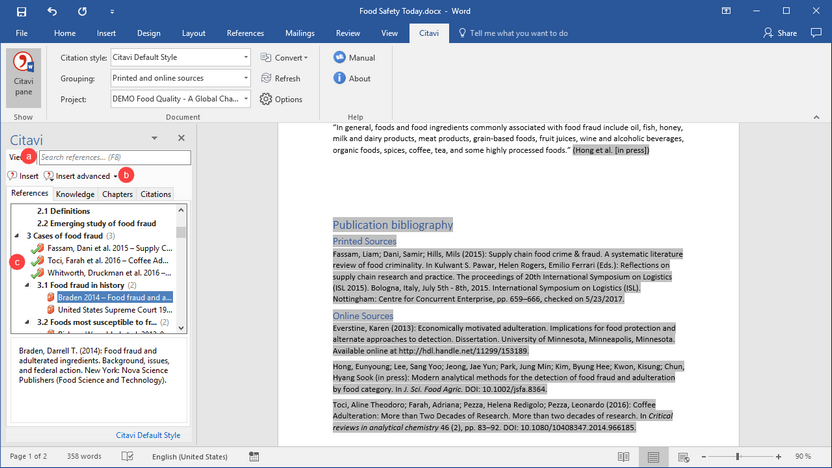This screenshot has height=468, width=832.
Task: Switch to the Home ribbon tab
Action: point(65,33)
